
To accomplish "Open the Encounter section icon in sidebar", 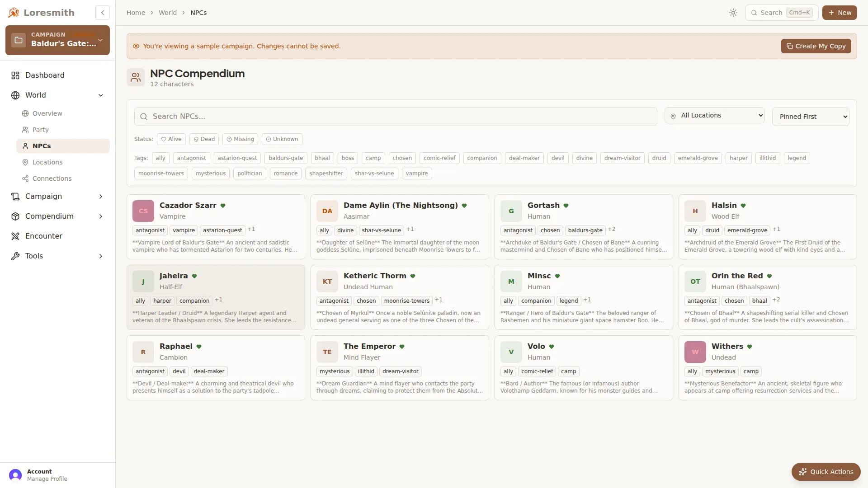I will [15, 236].
